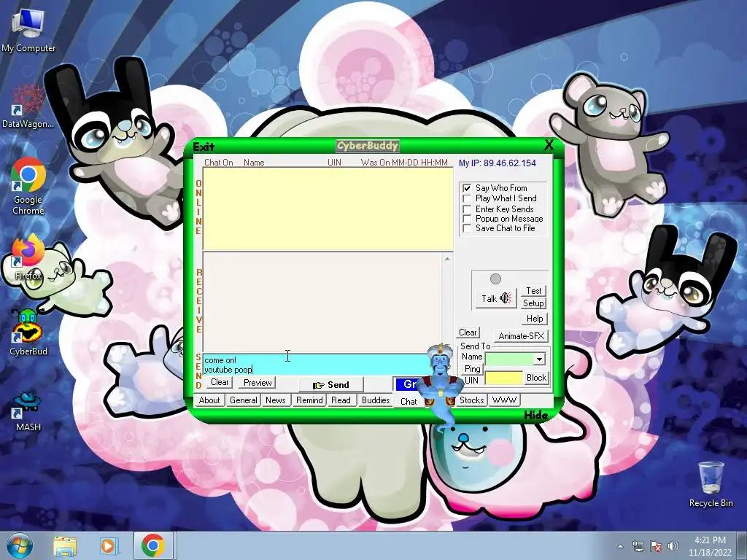Open the DataWagon desktop shortcut

[28, 107]
